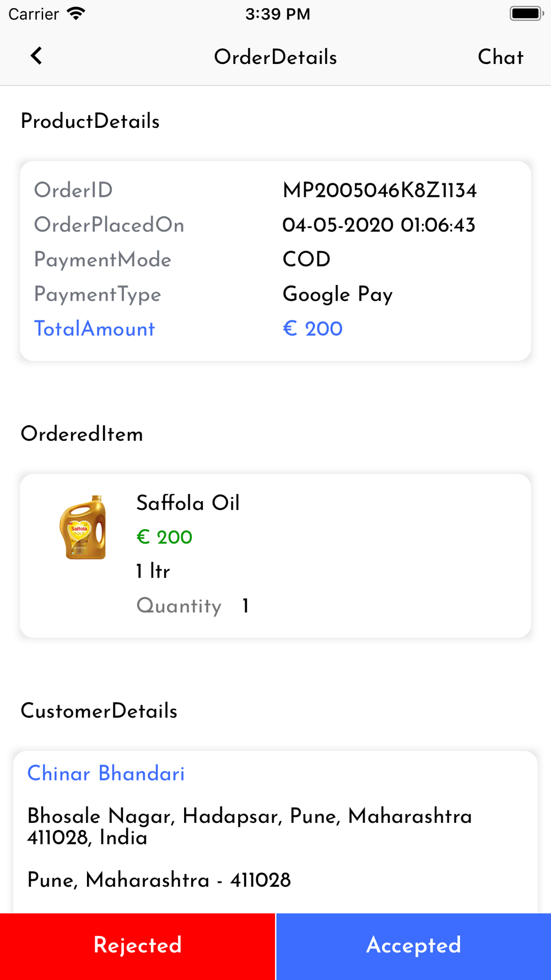Tap the Google Pay payment type
This screenshot has width=551, height=980.
(x=338, y=295)
